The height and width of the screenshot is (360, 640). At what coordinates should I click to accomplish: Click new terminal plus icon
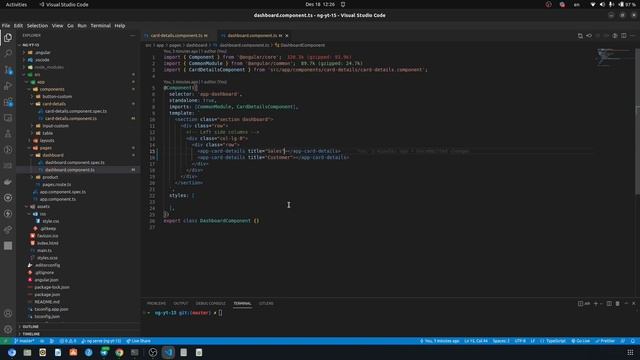596,303
